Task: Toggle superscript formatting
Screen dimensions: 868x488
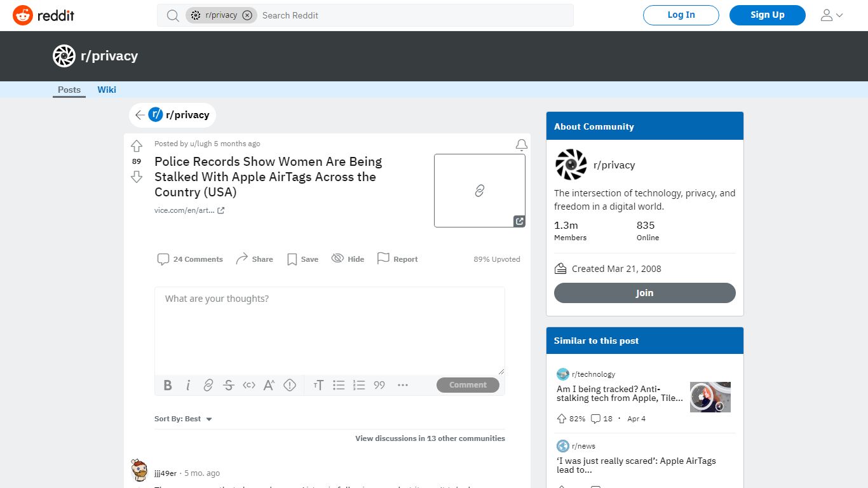Action: point(269,385)
